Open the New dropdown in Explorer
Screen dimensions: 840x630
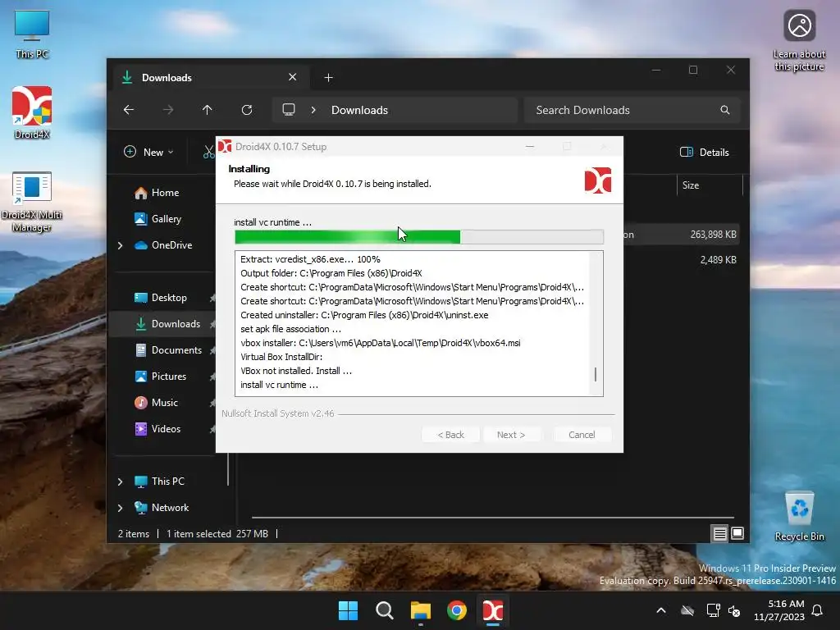(x=149, y=152)
